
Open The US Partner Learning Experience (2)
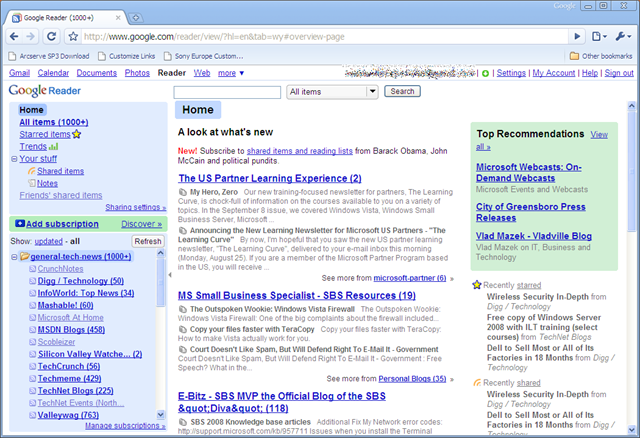click(270, 178)
